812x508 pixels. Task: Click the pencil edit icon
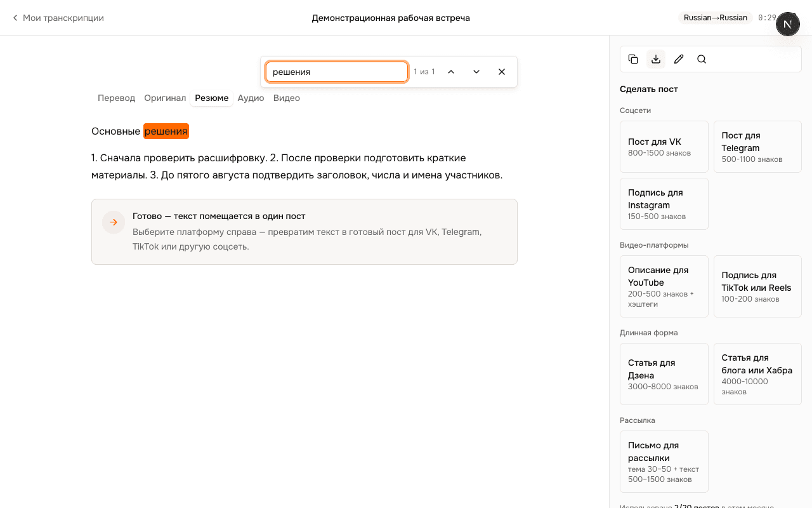pyautogui.click(x=679, y=59)
